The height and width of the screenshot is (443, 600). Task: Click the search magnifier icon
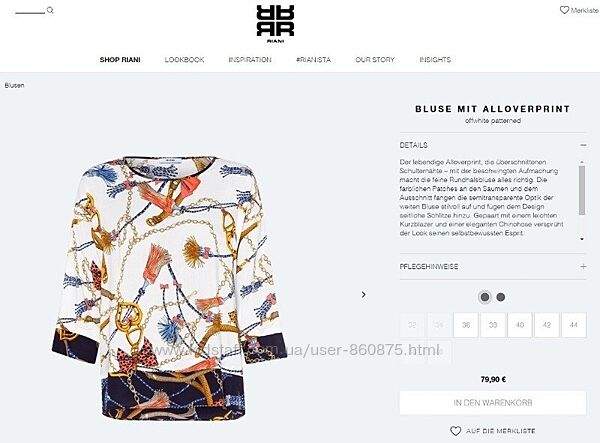coord(50,10)
